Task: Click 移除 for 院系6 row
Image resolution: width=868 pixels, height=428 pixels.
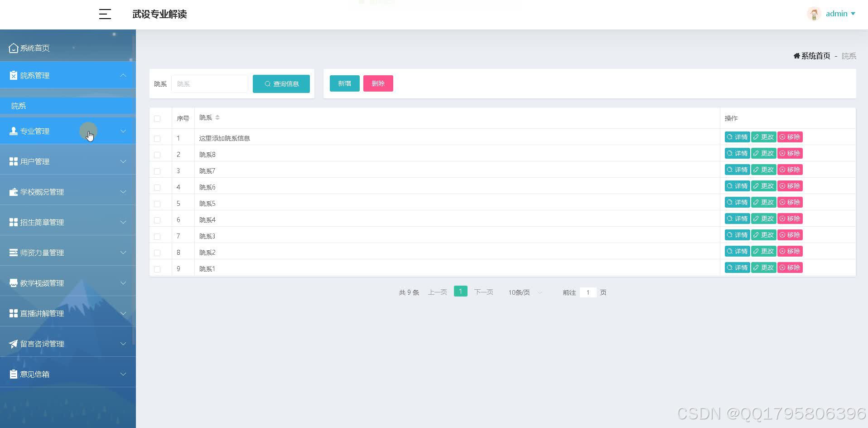Action: click(x=790, y=186)
